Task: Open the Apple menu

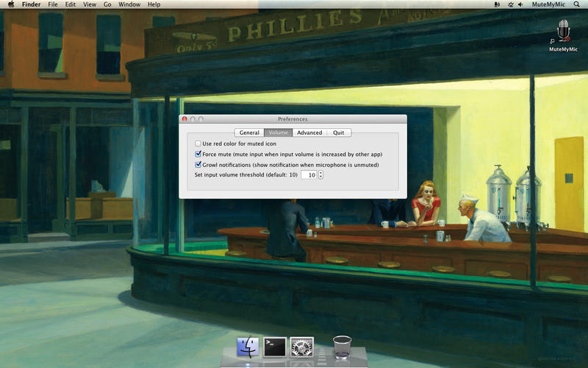Action: (x=11, y=4)
